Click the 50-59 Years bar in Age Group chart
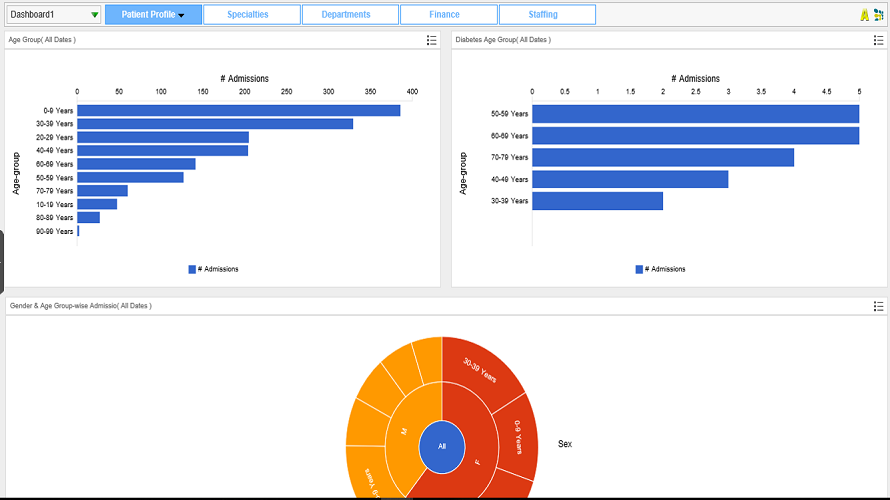This screenshot has width=890, height=500. pos(131,178)
